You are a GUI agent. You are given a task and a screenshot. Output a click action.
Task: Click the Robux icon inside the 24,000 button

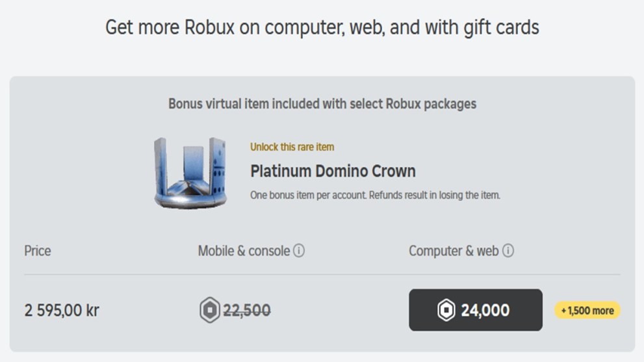click(446, 311)
